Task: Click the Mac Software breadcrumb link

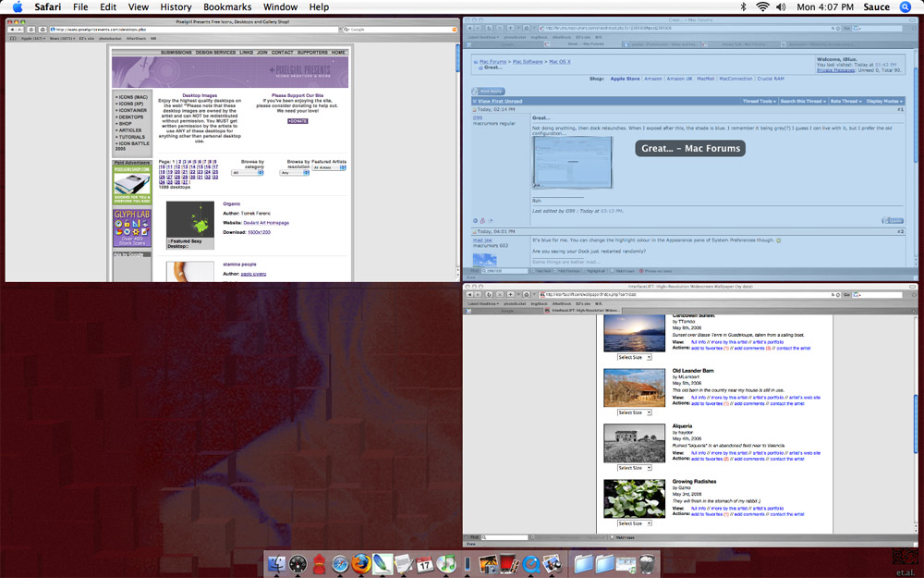Action: tap(528, 62)
